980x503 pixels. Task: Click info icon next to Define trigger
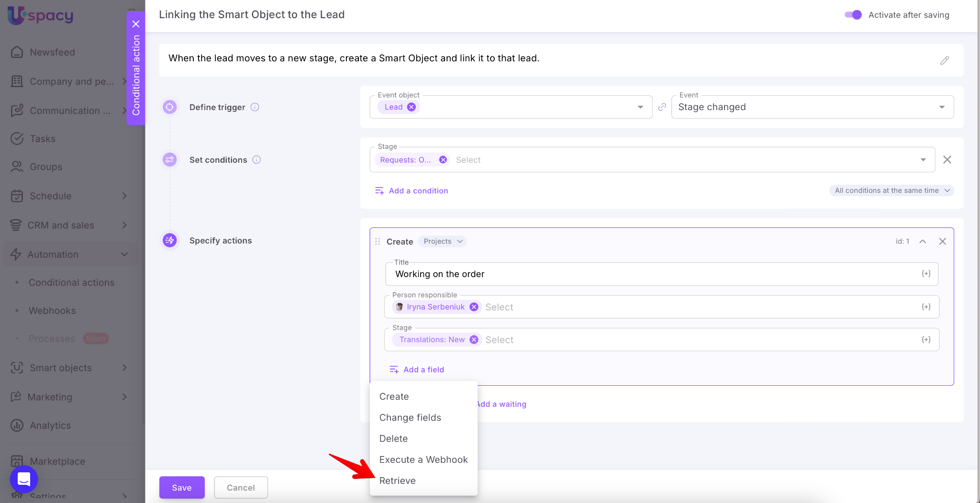coord(255,107)
